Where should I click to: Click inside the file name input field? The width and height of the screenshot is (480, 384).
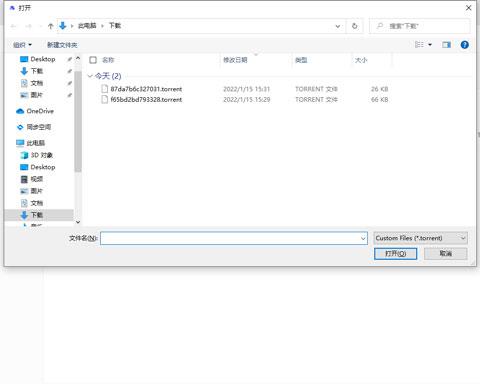tap(230, 238)
